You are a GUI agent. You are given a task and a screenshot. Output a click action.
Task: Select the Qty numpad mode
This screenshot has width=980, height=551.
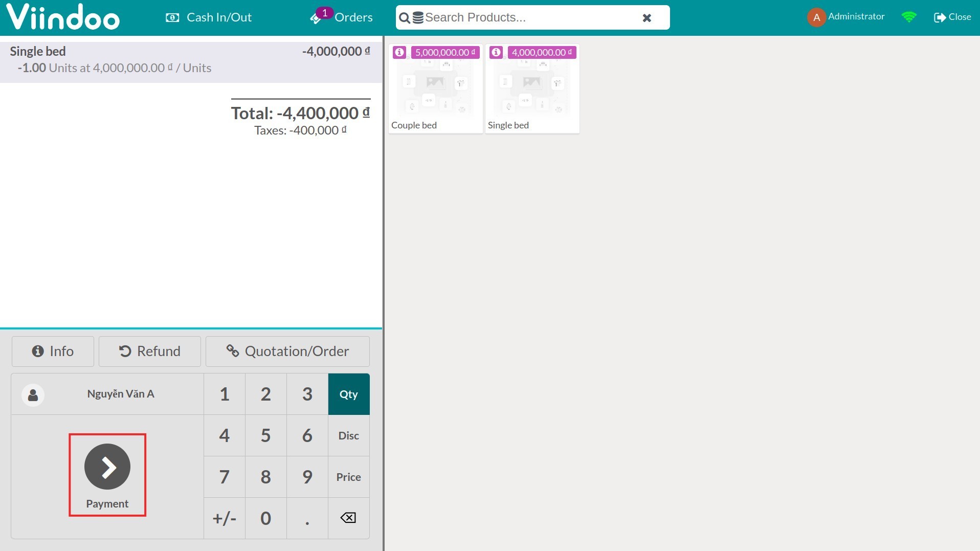coord(348,394)
